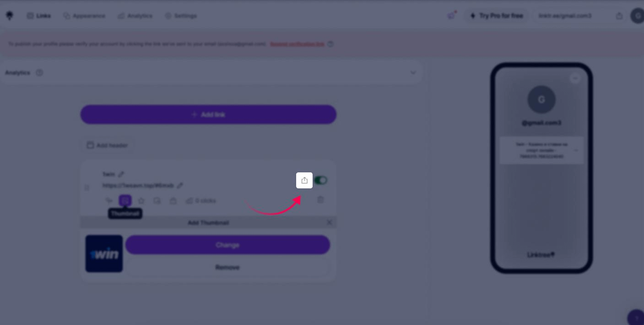Screen dimensions: 644x325
Task: Click the highlighted share icon on the link card
Action: pyautogui.click(x=304, y=180)
